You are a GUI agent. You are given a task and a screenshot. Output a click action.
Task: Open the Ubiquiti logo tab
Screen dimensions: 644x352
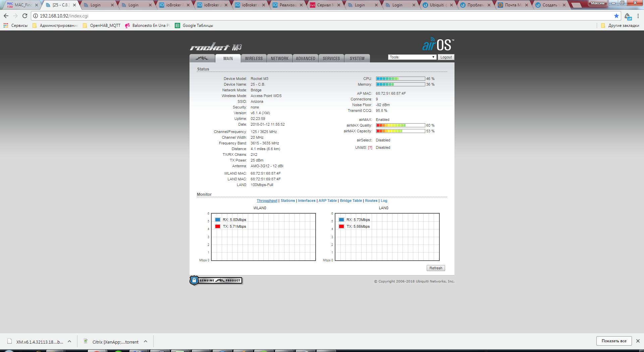pyautogui.click(x=202, y=58)
